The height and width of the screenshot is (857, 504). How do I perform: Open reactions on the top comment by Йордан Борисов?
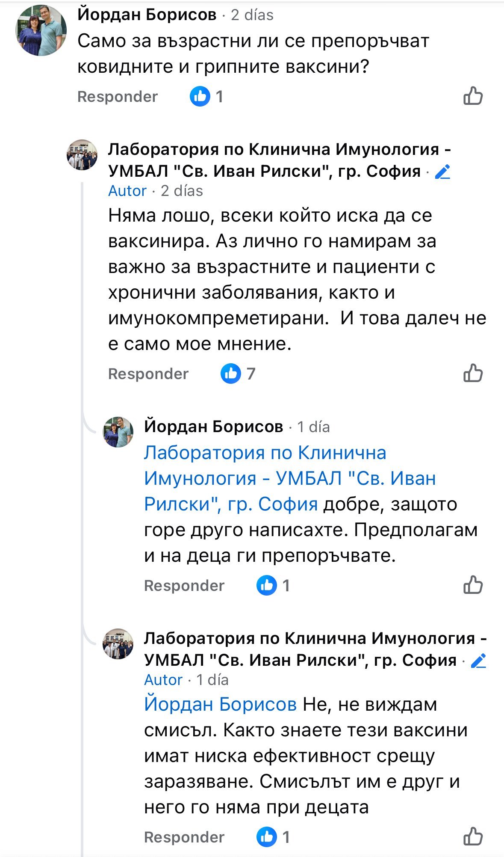click(200, 96)
